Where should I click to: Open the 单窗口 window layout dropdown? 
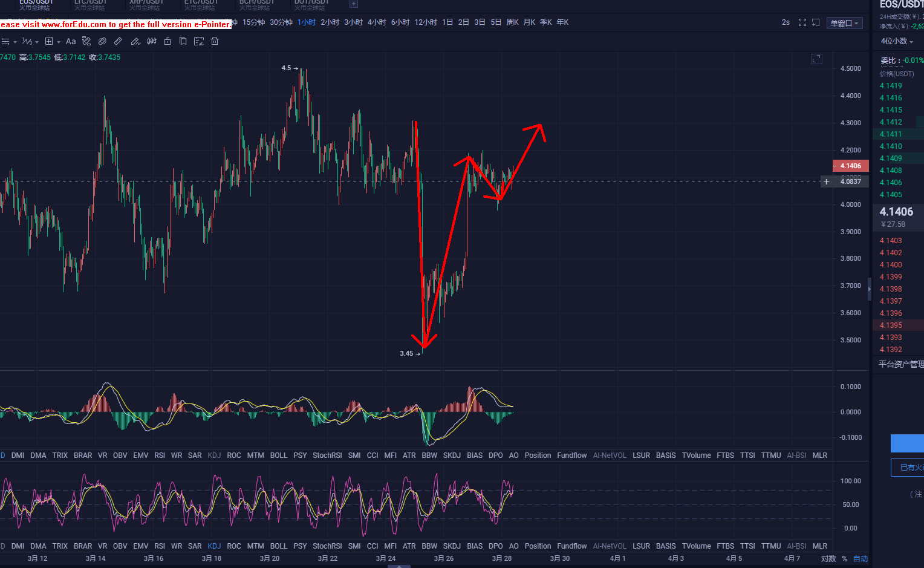pos(845,23)
